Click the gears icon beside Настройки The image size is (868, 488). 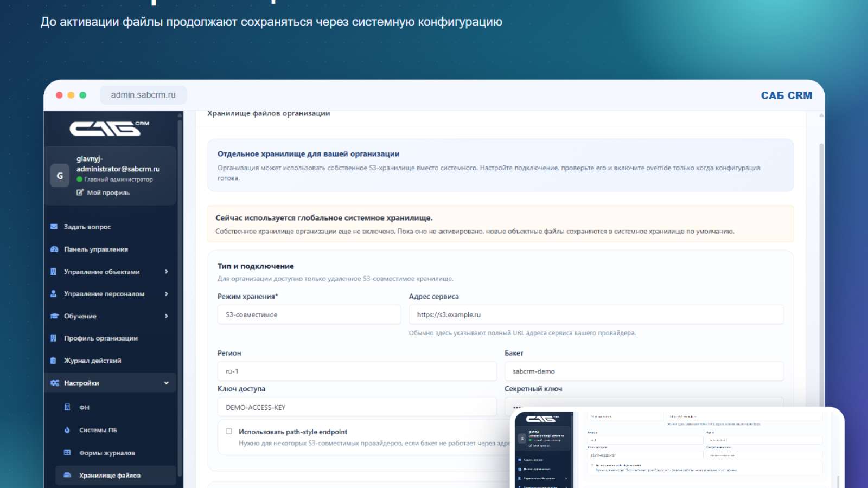click(x=55, y=383)
